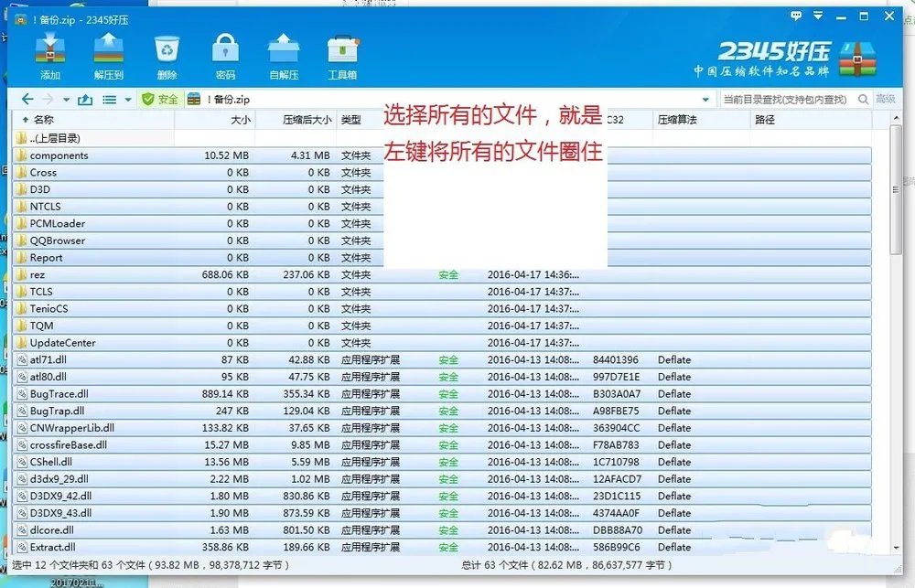Screen dimensions: 915x588
Task: Expand the view options dropdown next to list icon
Action: click(126, 99)
